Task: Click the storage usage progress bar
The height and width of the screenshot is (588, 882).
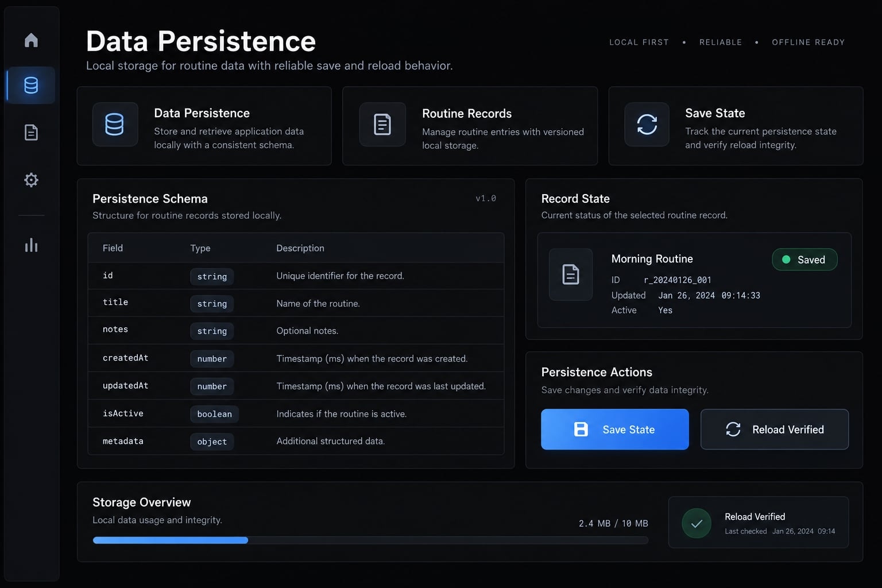Action: pyautogui.click(x=370, y=540)
